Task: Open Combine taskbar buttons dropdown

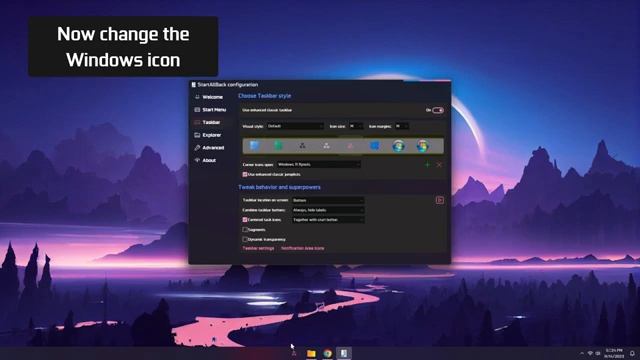Action: coord(328,210)
